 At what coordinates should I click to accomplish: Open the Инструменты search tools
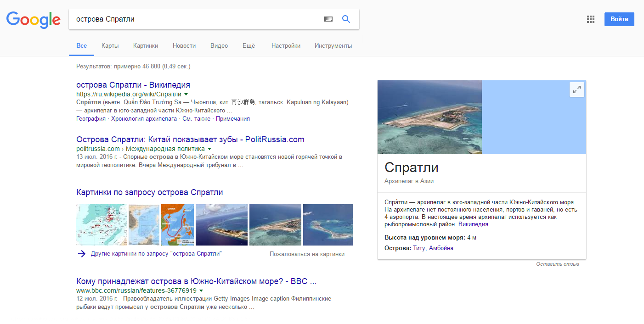(333, 46)
